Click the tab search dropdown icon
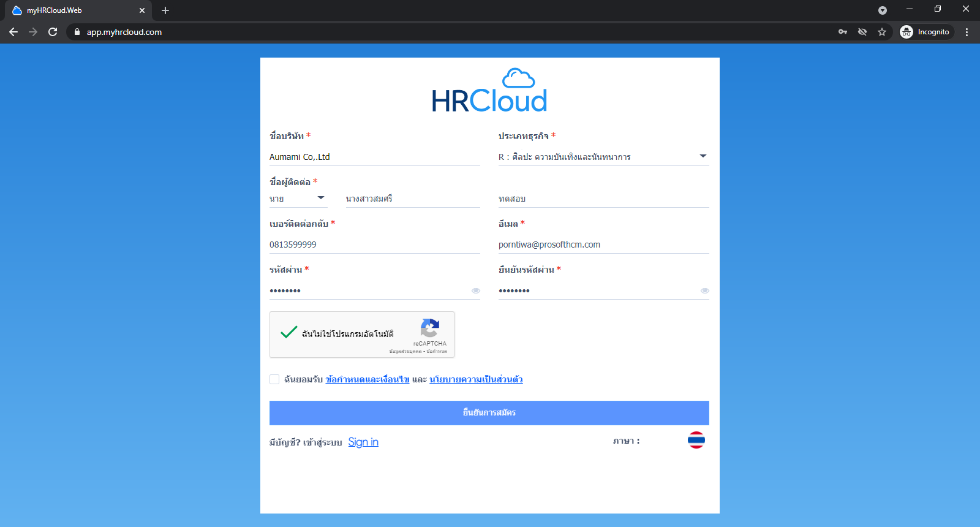Image resolution: width=980 pixels, height=527 pixels. tap(883, 10)
